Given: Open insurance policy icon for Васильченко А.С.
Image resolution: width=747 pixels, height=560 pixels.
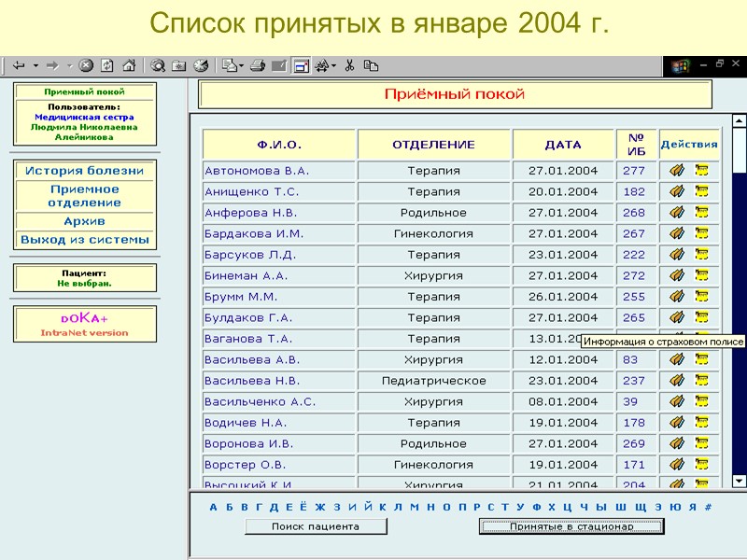Looking at the screenshot, I should tap(701, 401).
